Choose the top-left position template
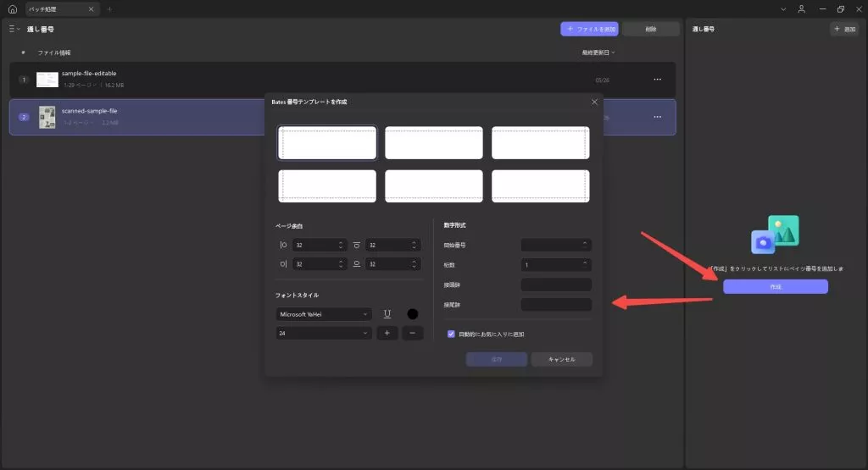The height and width of the screenshot is (470, 868). [327, 142]
